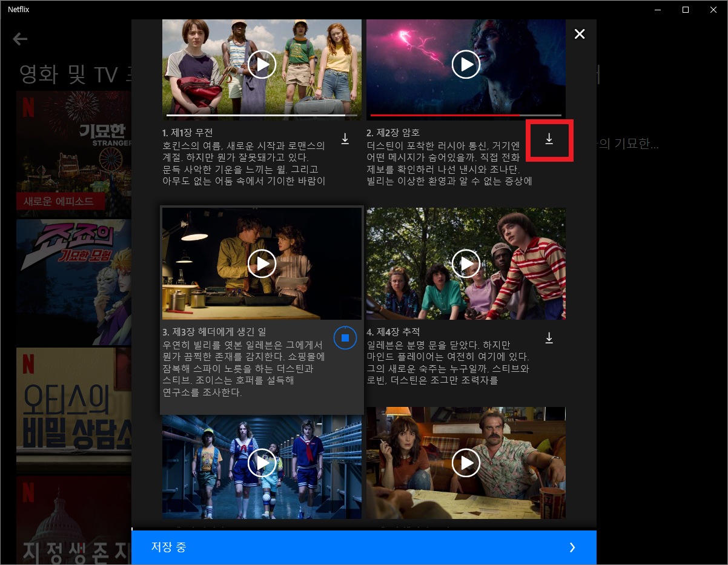Open the 기묘한 이야기 poster in background
Image resolution: width=728 pixels, height=565 pixels.
coord(74,154)
